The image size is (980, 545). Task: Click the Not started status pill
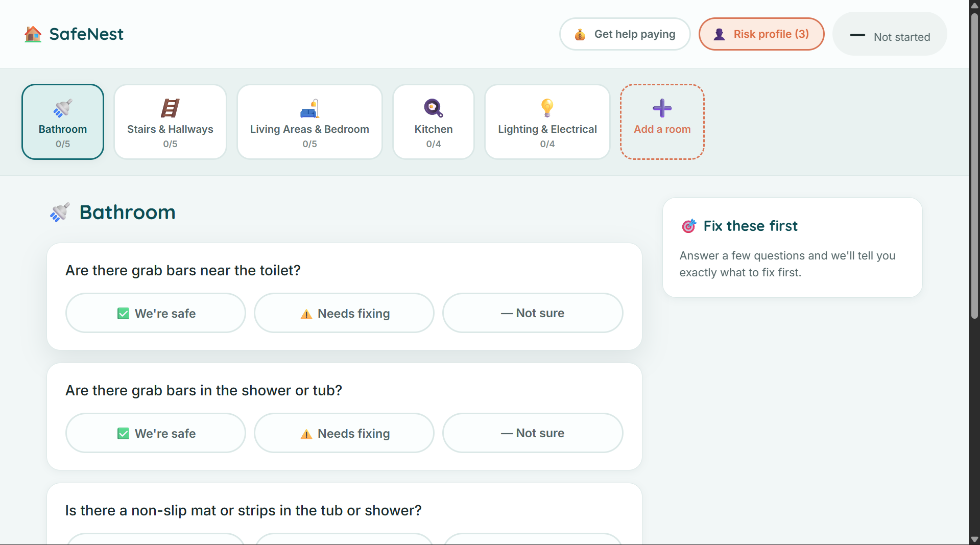pos(890,34)
